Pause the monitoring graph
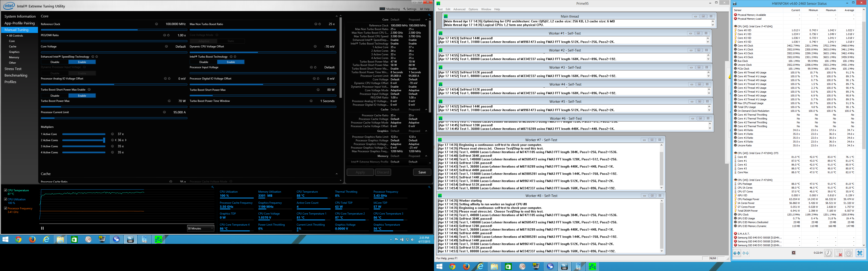 click(x=42, y=228)
